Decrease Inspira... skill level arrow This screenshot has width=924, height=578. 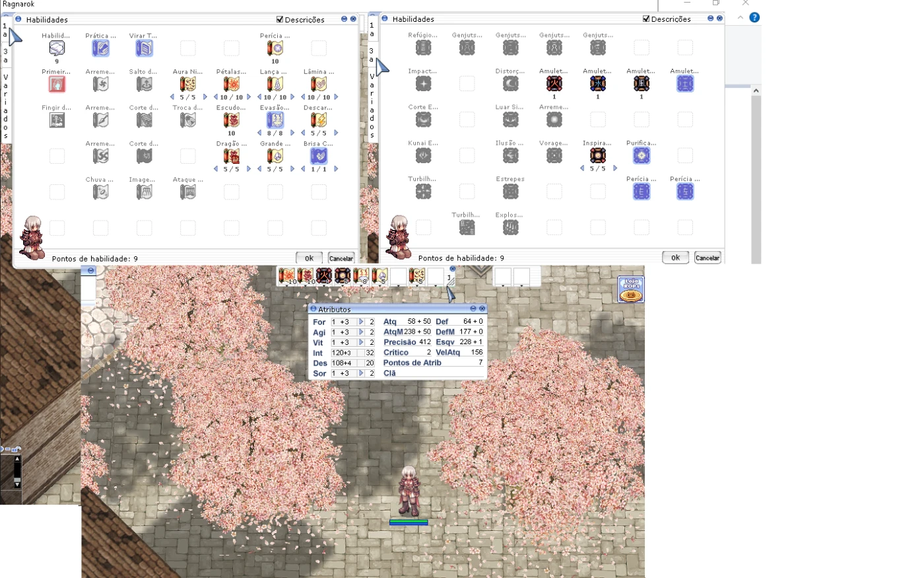pos(582,168)
